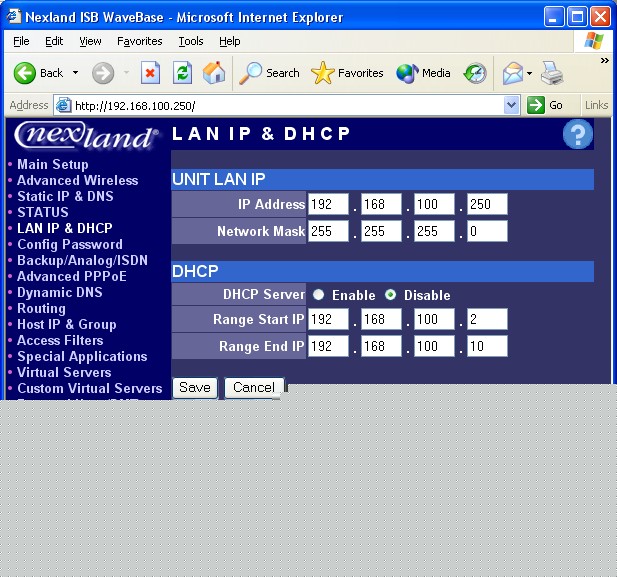The image size is (617, 577).
Task: Open the STATUS page link
Action: [x=42, y=212]
